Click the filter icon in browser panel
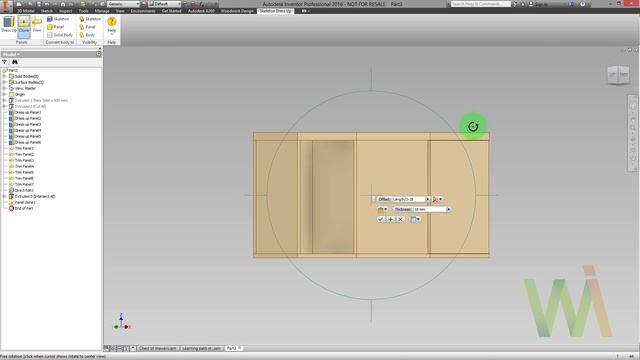The height and width of the screenshot is (360, 640). point(4,62)
